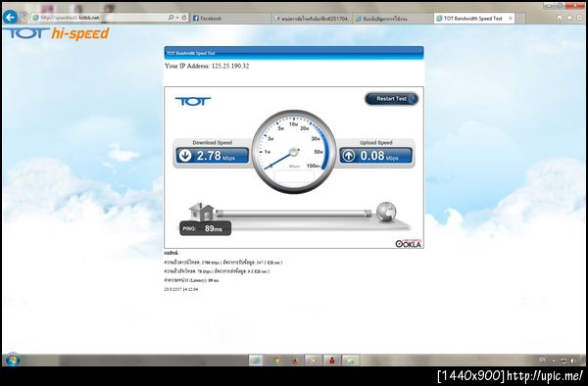Click the upload result line with 78 kbps

point(217,271)
